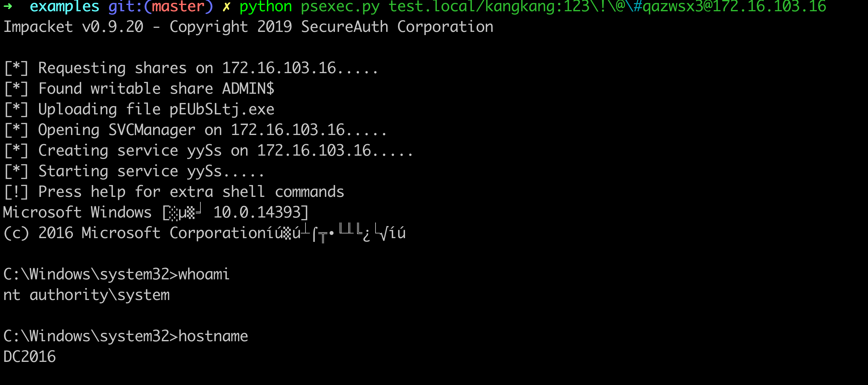The height and width of the screenshot is (385, 868).
Task: Click the yellow git dirty X marker
Action: click(x=226, y=6)
